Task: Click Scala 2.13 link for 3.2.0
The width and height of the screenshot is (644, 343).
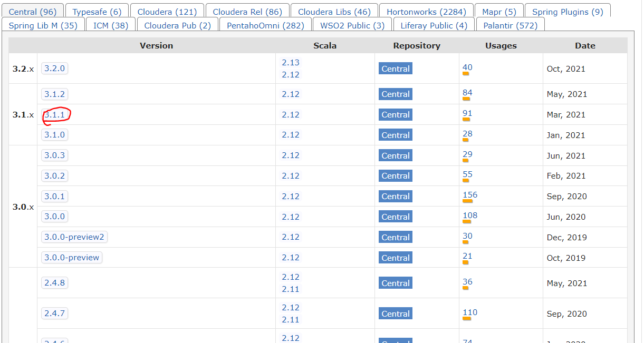Action: coord(291,62)
